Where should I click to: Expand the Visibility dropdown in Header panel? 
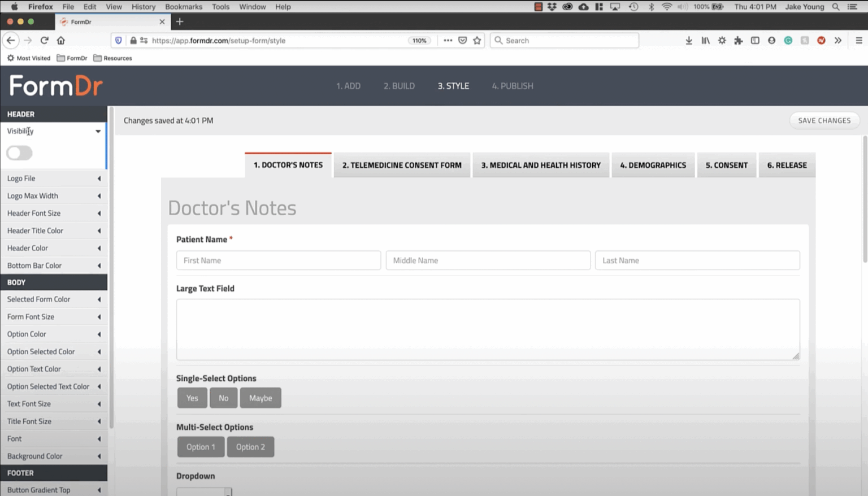97,131
